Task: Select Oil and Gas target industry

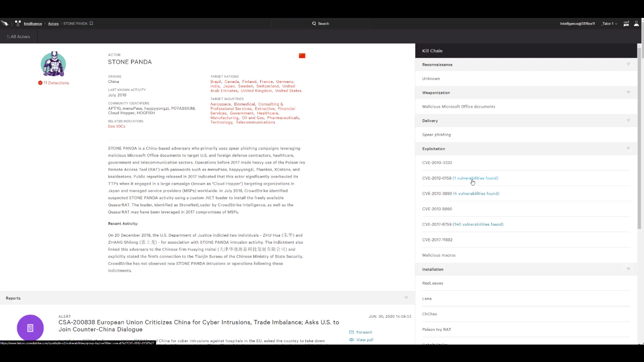Action: (253, 118)
